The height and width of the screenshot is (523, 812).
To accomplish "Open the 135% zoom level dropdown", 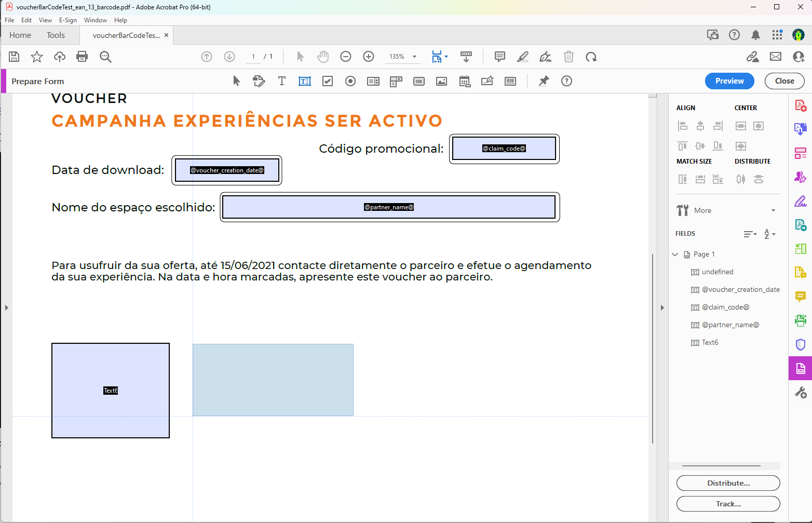I will (x=414, y=57).
